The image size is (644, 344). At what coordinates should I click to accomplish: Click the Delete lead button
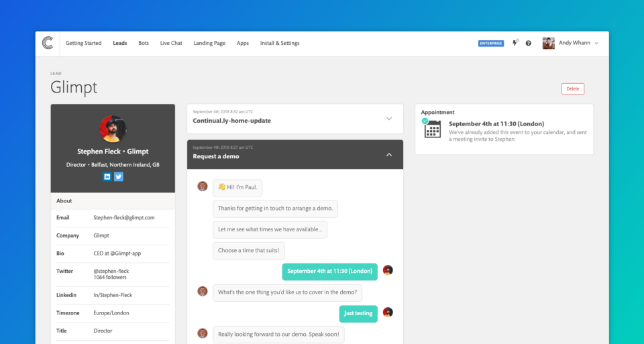click(x=572, y=89)
